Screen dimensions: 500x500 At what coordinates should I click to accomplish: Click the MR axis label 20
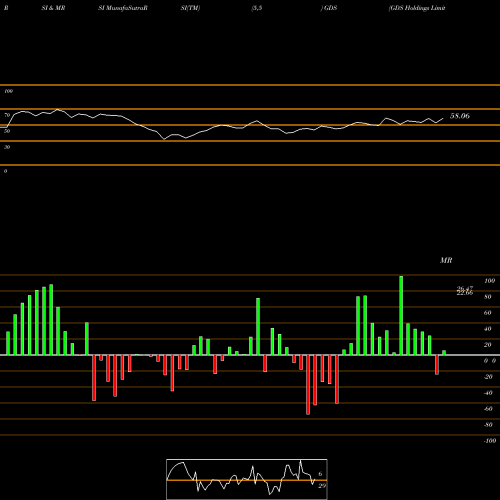(488, 345)
